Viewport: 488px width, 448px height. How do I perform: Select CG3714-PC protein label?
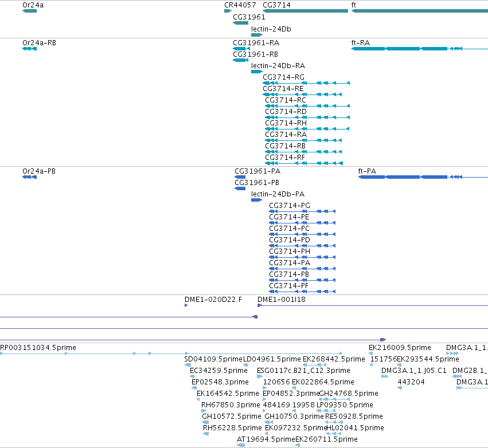[289, 229]
